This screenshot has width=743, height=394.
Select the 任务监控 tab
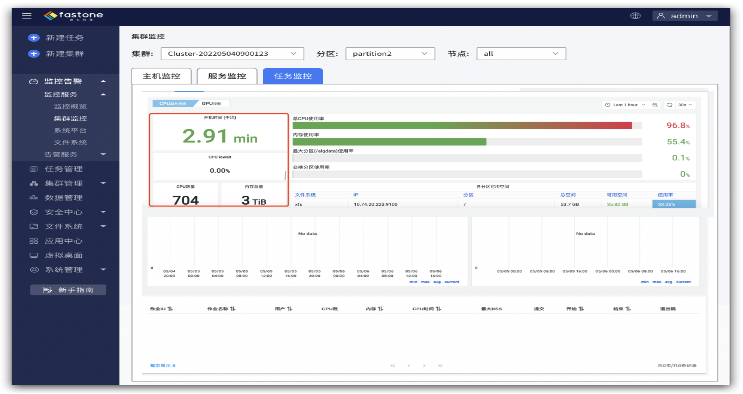tap(293, 76)
